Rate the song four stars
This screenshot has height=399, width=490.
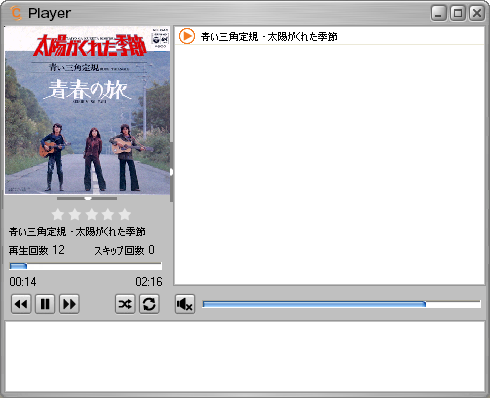click(108, 214)
